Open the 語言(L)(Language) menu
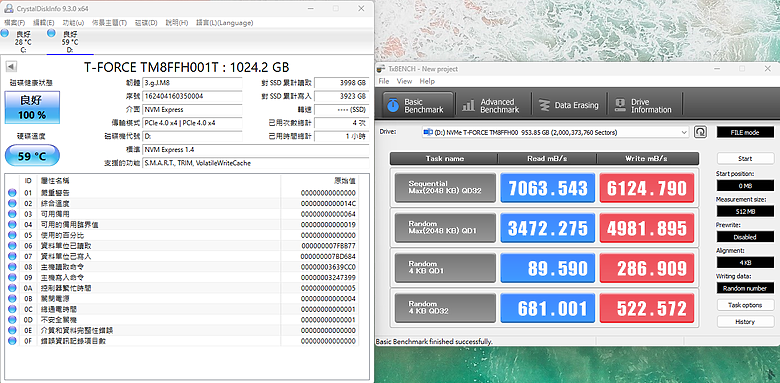The width and height of the screenshot is (780, 383). [224, 23]
